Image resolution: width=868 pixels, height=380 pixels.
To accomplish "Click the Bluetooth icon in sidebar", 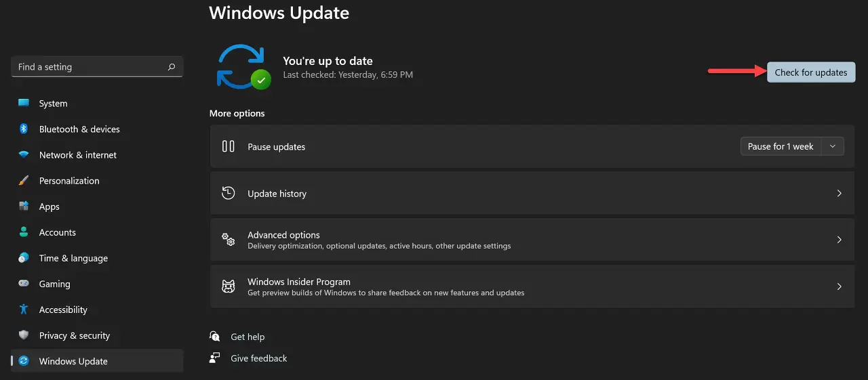I will (24, 129).
